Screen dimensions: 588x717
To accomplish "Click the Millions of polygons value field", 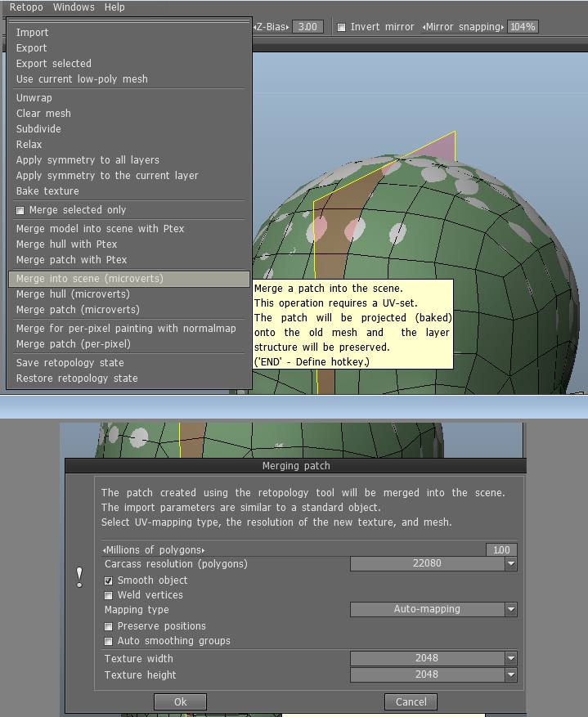I will click(x=501, y=550).
